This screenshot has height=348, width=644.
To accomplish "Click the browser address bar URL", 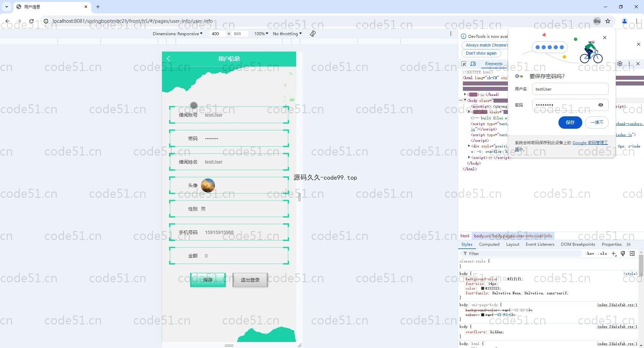I will click(132, 21).
